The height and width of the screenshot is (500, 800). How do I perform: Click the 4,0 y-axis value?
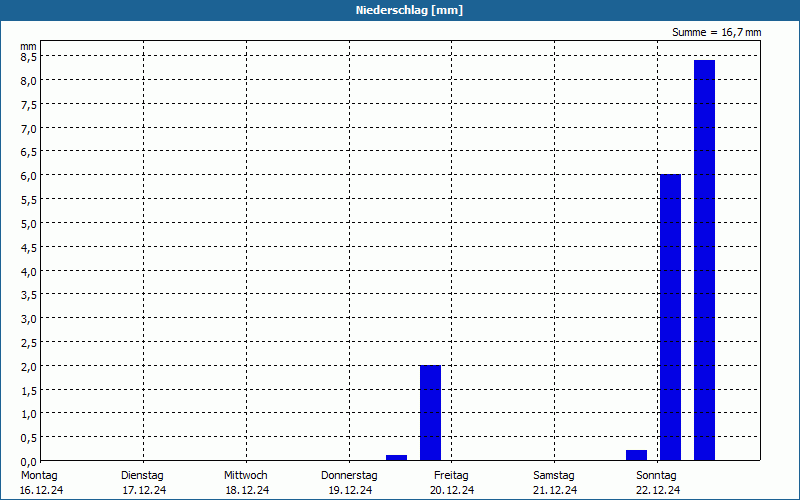[x=29, y=271]
